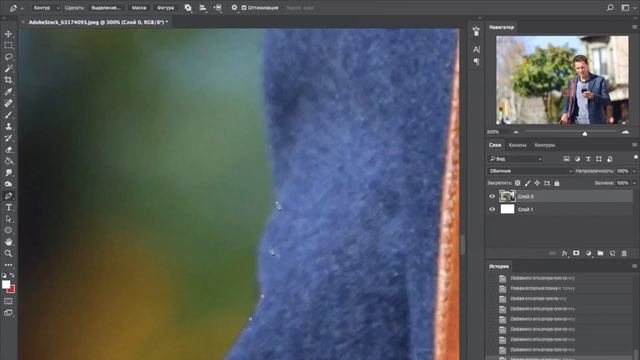Swap foreground and background colors
640x360 pixels.
[12, 276]
